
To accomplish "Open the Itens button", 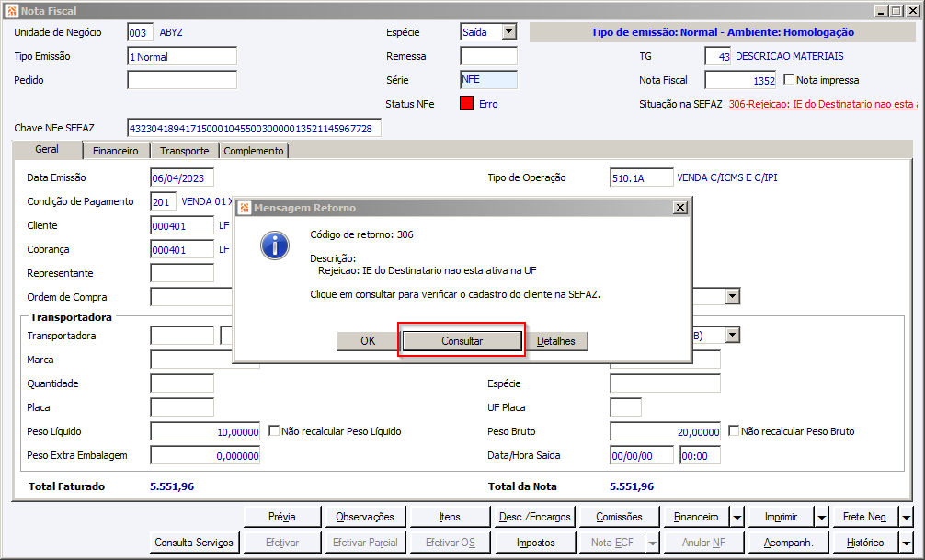I will point(450,517).
